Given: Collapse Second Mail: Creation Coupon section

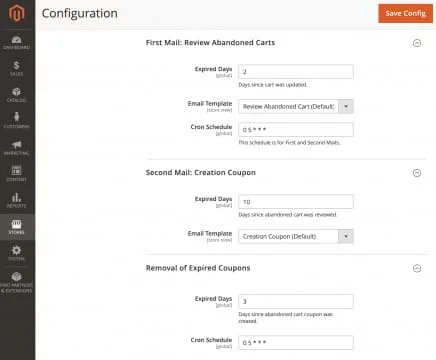Looking at the screenshot, I should click(x=417, y=173).
